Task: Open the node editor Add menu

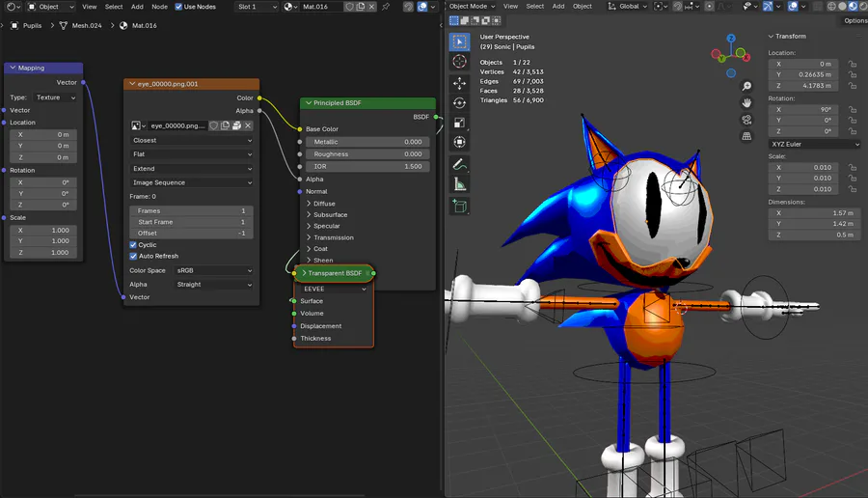Action: (137, 7)
